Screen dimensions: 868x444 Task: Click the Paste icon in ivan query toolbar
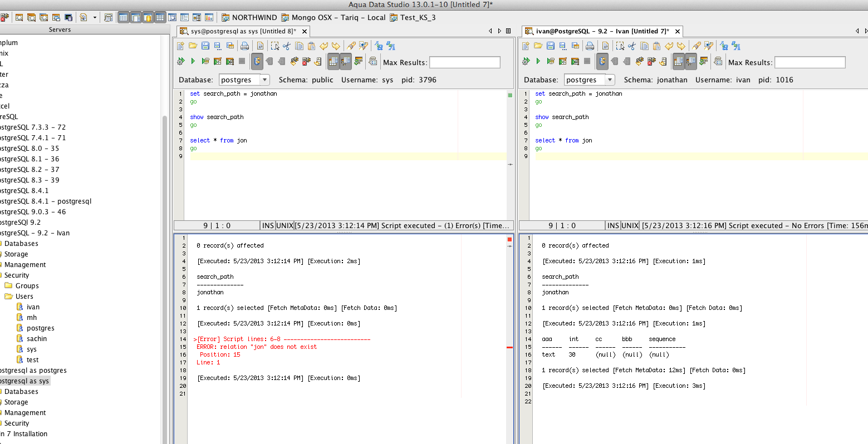point(657,46)
